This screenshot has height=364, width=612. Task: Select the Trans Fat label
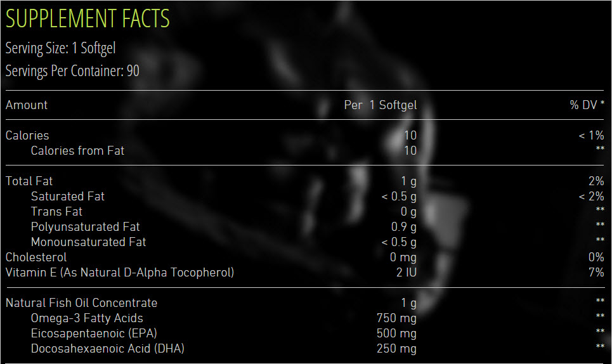(x=56, y=212)
